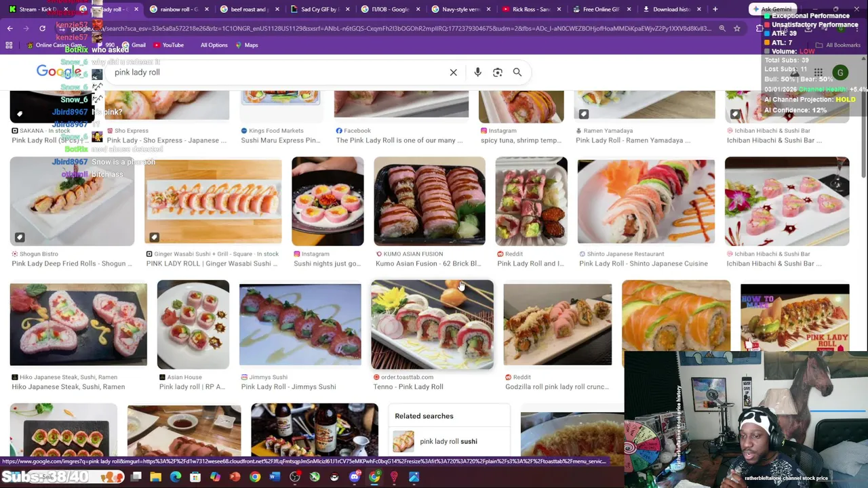Open the All Options bookmark folder
The height and width of the screenshot is (488, 868).
point(214,45)
